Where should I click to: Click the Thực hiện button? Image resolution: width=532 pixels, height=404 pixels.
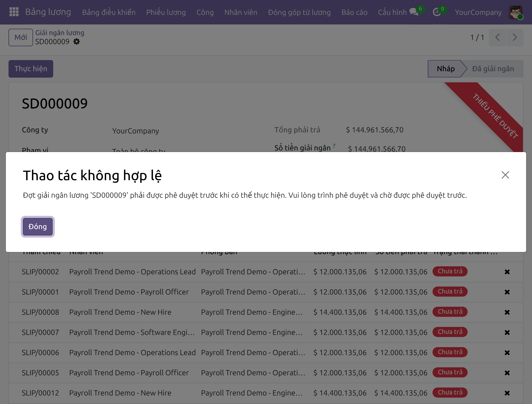pyautogui.click(x=31, y=69)
